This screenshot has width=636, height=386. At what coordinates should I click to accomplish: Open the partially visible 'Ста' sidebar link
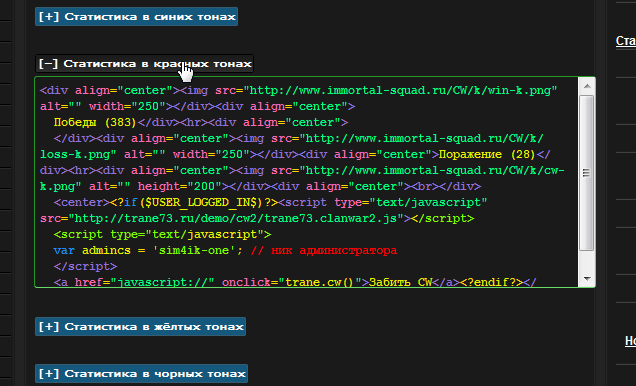click(626, 41)
